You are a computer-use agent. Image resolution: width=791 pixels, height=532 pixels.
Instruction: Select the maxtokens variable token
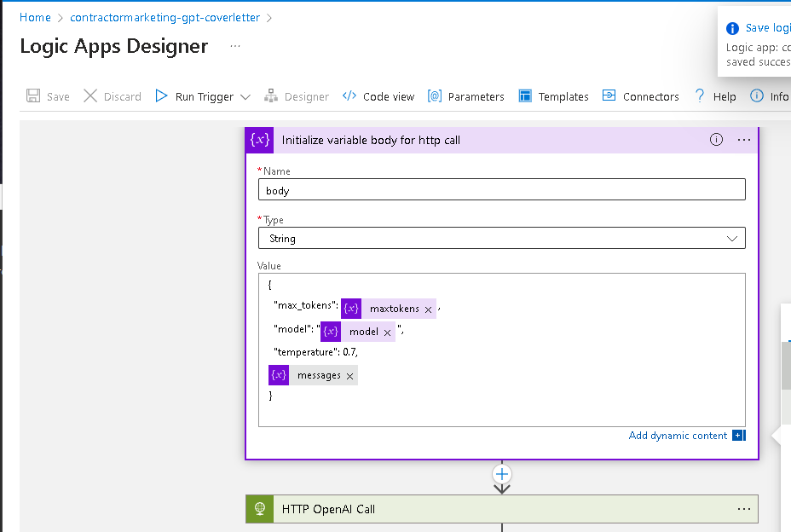389,309
